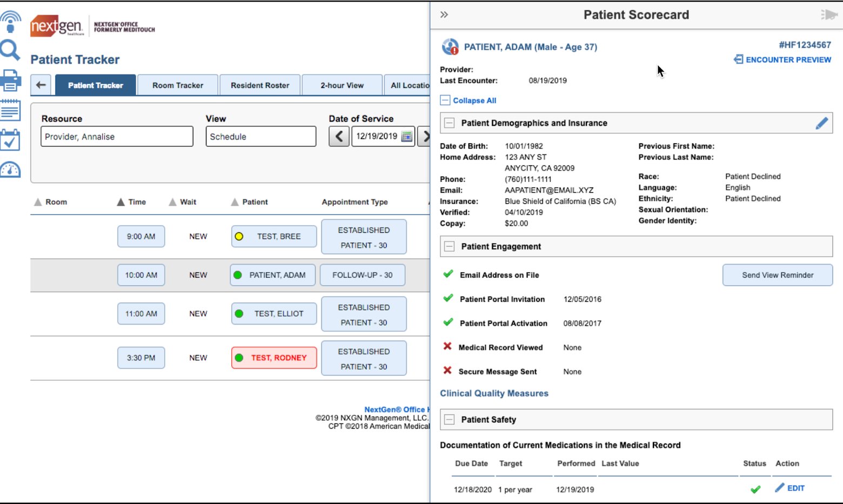Go to previous date with left arrow
Screen dimensions: 843x504
(x=339, y=136)
